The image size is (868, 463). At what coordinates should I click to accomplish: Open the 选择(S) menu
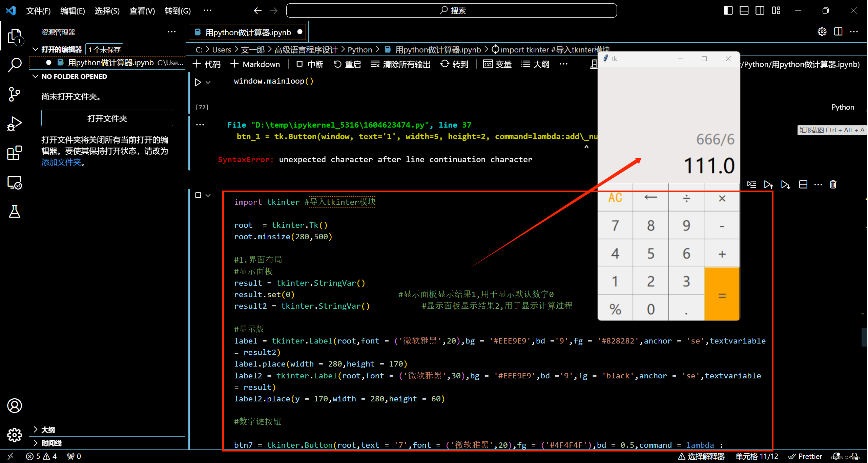[107, 11]
